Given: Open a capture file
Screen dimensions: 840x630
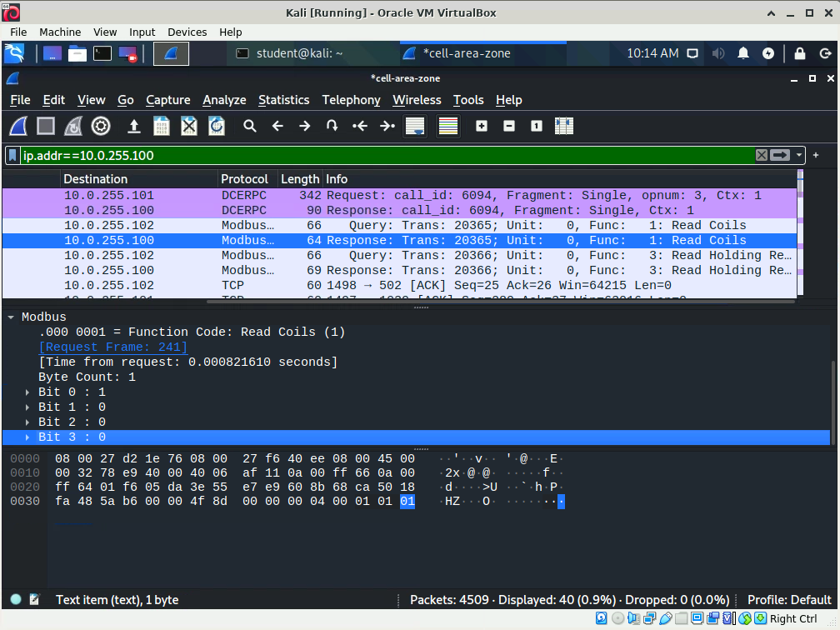Looking at the screenshot, I should coord(134,127).
